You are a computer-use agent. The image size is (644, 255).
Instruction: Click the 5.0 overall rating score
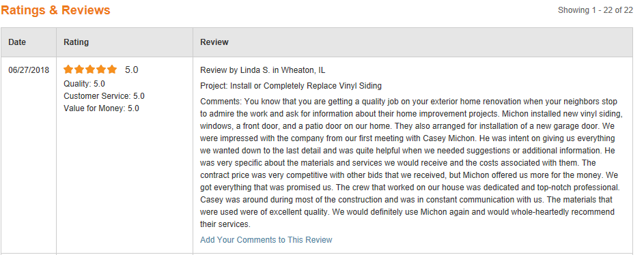(x=131, y=70)
